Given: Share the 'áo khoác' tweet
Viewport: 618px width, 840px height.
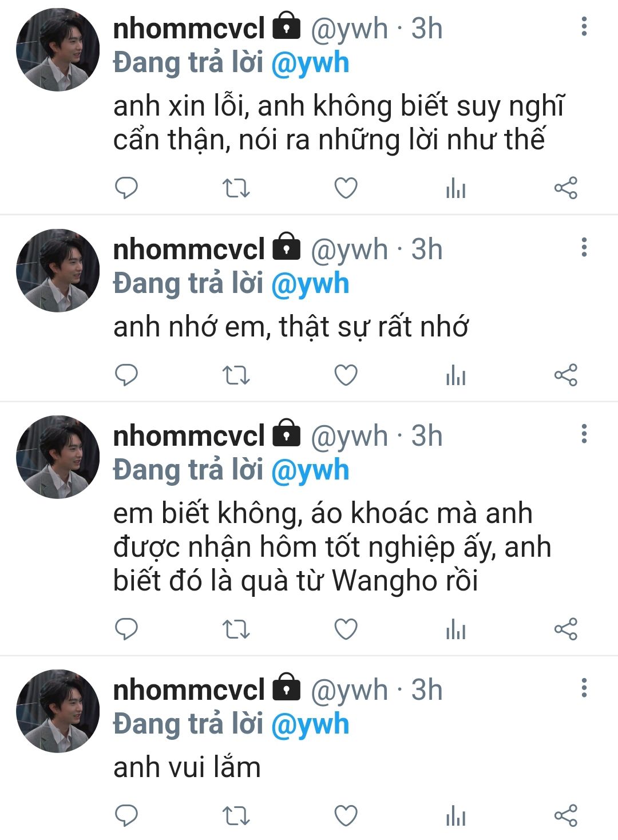Looking at the screenshot, I should click(565, 629).
